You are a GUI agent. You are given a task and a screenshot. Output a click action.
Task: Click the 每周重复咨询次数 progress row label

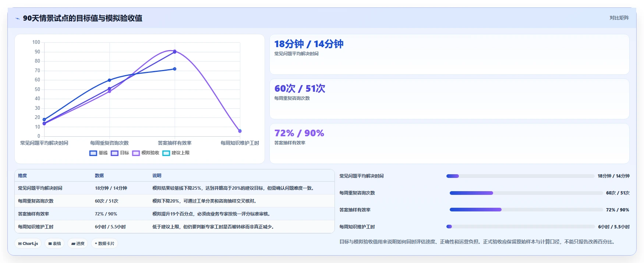(x=357, y=193)
